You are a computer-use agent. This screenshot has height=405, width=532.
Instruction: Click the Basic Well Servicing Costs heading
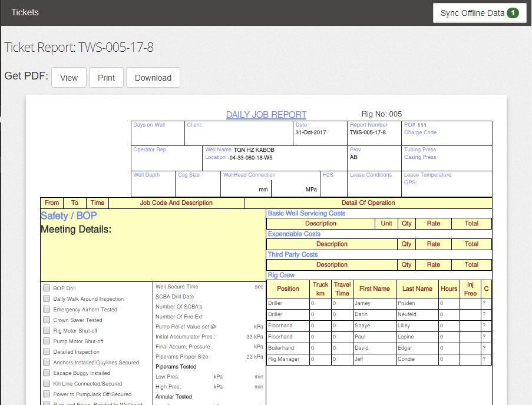coord(306,214)
